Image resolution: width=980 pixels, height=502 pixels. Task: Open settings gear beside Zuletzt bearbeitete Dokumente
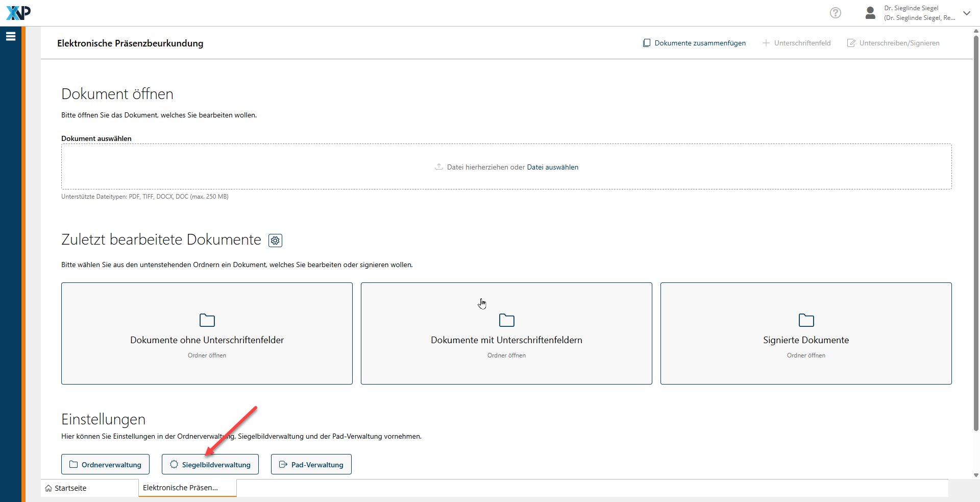pyautogui.click(x=275, y=241)
